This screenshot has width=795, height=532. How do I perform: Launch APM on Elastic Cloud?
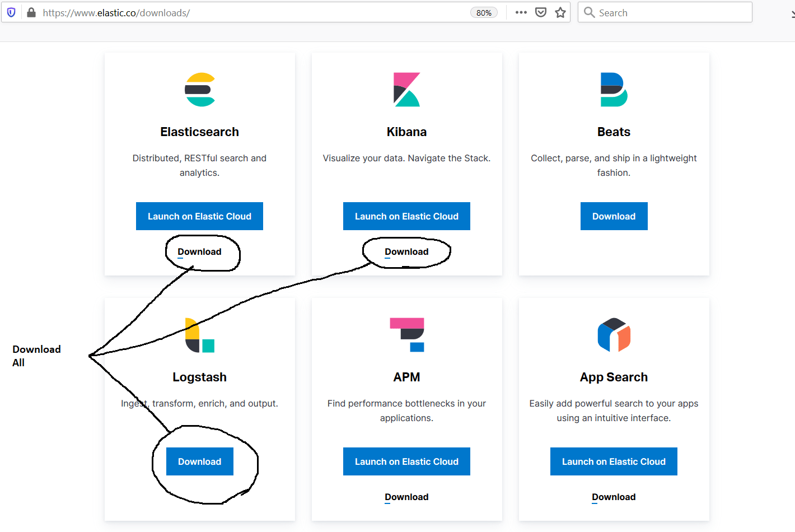406,461
